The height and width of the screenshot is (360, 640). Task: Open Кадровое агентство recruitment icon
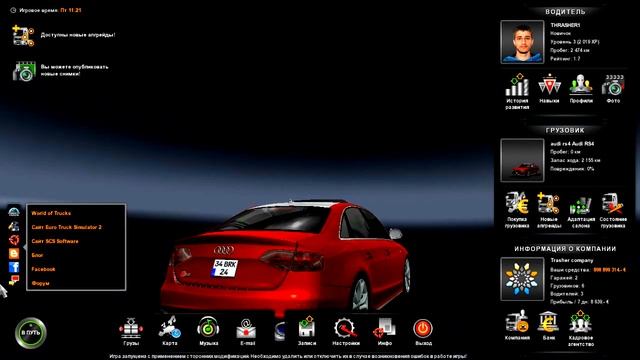[x=580, y=322]
